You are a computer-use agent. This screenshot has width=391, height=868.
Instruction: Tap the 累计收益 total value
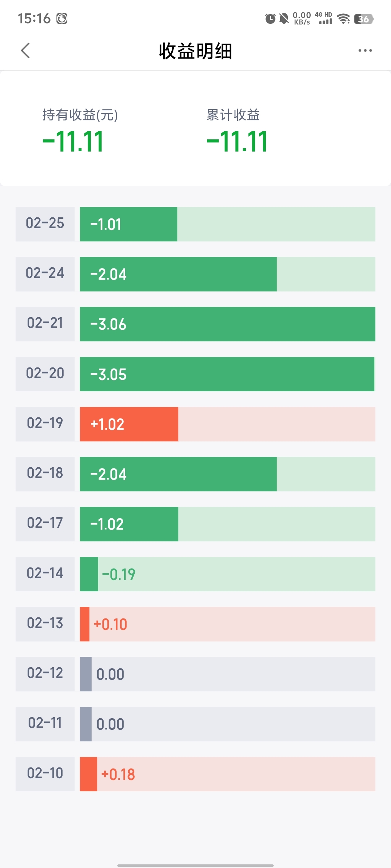point(237,141)
